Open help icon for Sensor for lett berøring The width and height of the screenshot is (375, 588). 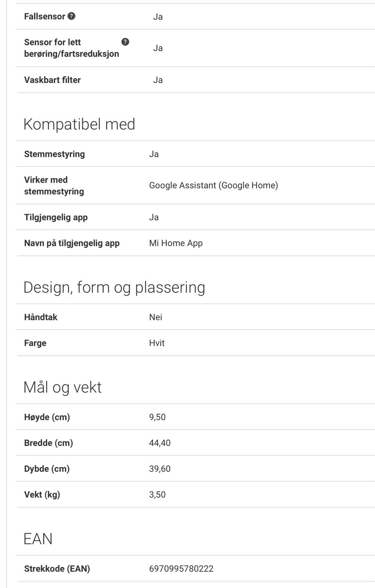click(x=125, y=42)
